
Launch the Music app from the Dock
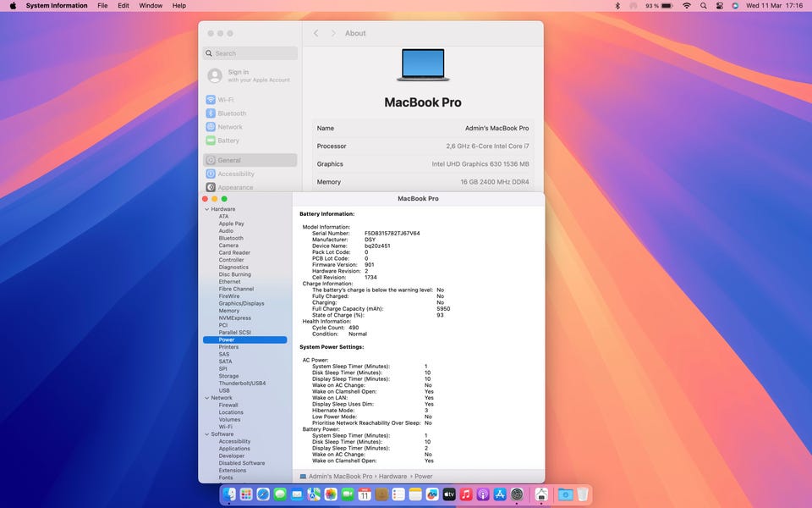point(466,494)
